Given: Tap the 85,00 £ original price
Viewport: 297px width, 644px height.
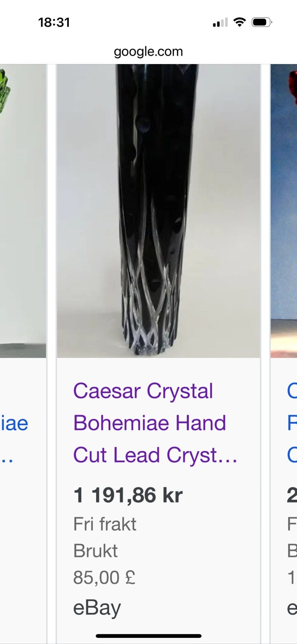Looking at the screenshot, I should [x=104, y=578].
